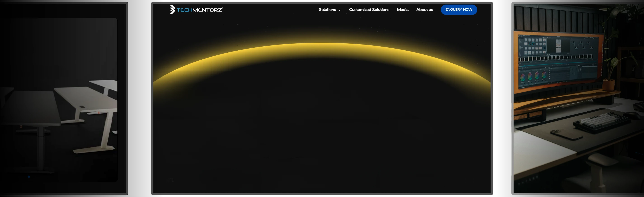The image size is (644, 197).
Task: Open the About us page
Action: [x=424, y=10]
